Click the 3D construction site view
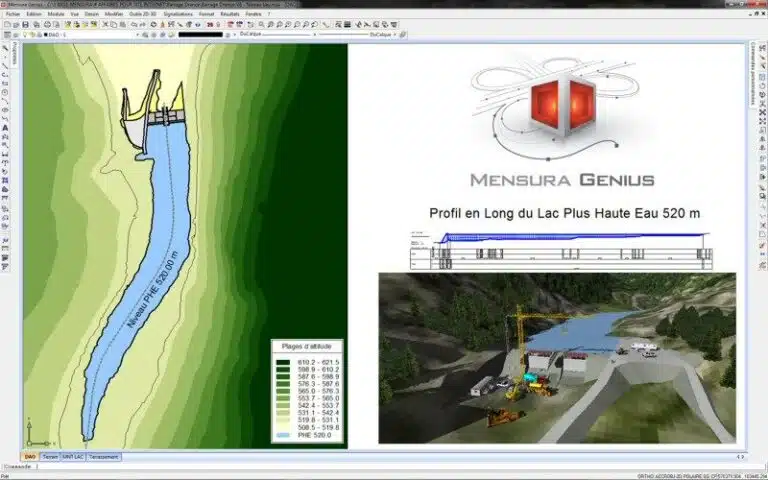 pyautogui.click(x=556, y=358)
